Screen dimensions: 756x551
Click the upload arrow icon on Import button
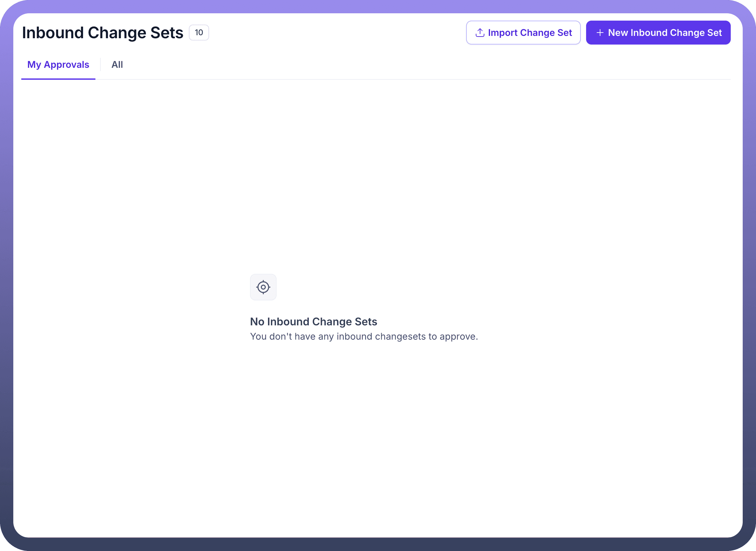pyautogui.click(x=480, y=33)
